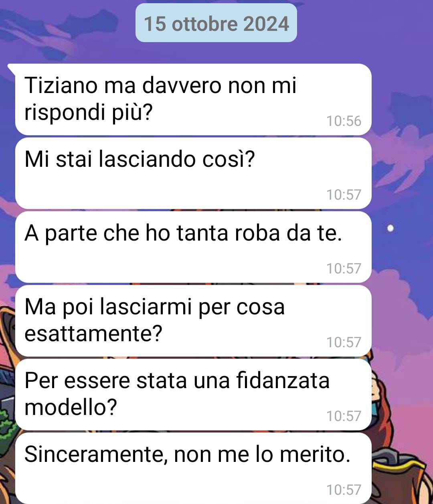Select the message 'Tiziano ma davvero non mi rispondi più?'
This screenshot has width=433, height=504.
coord(193,99)
